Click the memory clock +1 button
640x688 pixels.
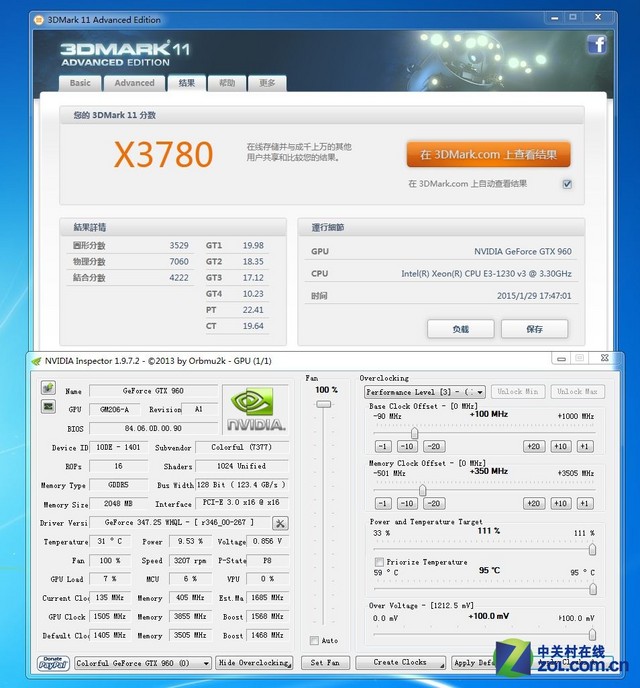[x=584, y=503]
